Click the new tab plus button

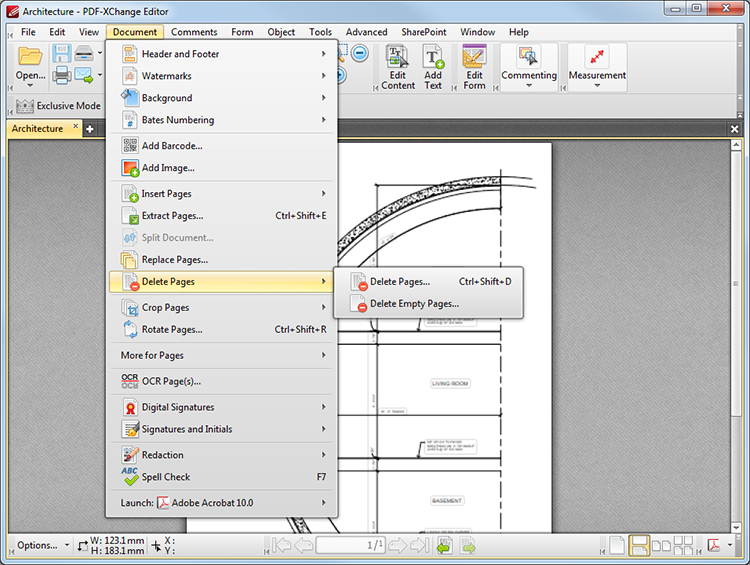[89, 129]
